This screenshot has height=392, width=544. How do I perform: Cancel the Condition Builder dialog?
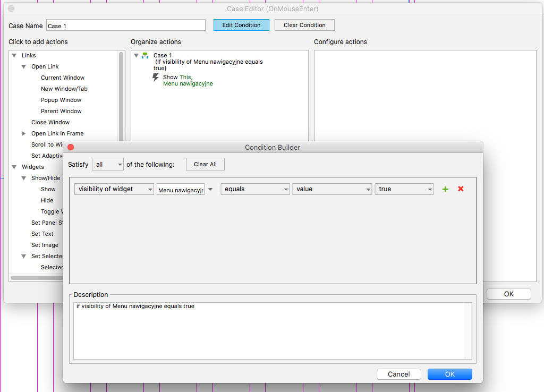398,374
